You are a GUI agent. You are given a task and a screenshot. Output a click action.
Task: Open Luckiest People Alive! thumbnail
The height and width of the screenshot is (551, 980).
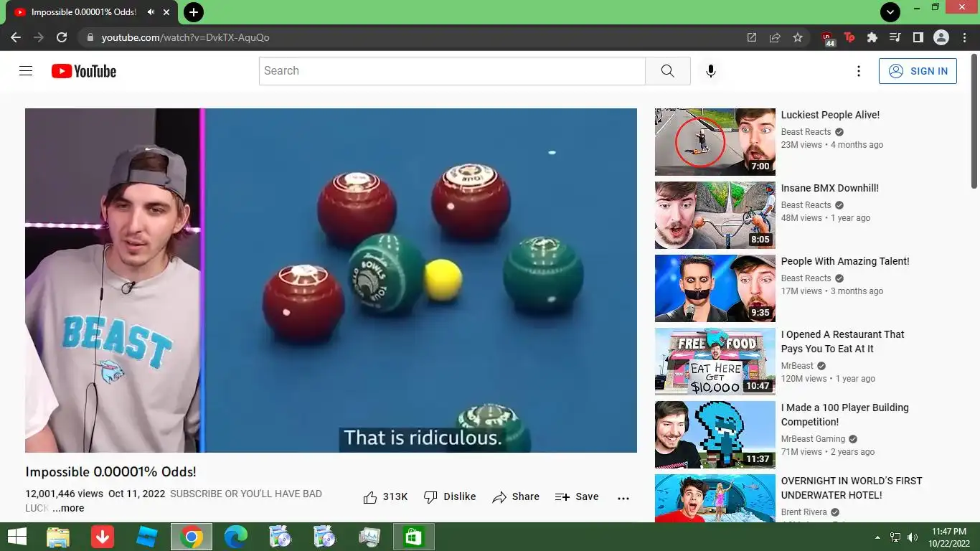(715, 142)
